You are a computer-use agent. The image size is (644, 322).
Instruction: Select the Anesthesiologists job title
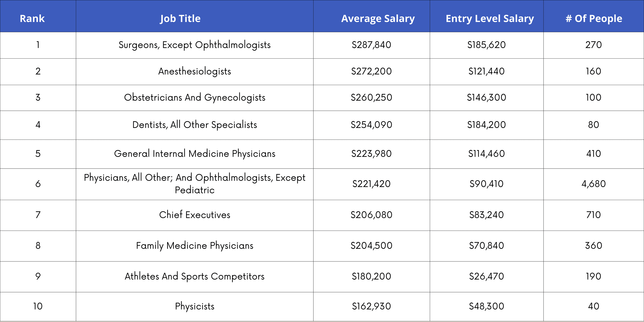click(194, 71)
